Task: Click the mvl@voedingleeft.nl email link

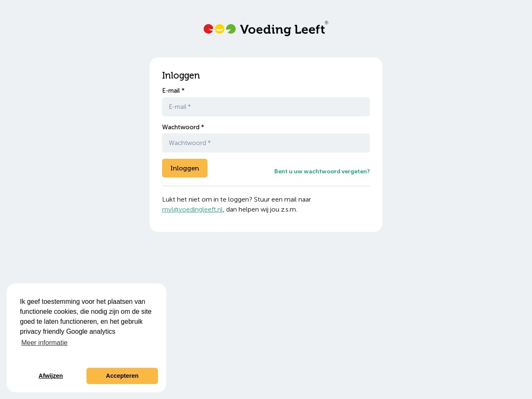Action: 192,209
